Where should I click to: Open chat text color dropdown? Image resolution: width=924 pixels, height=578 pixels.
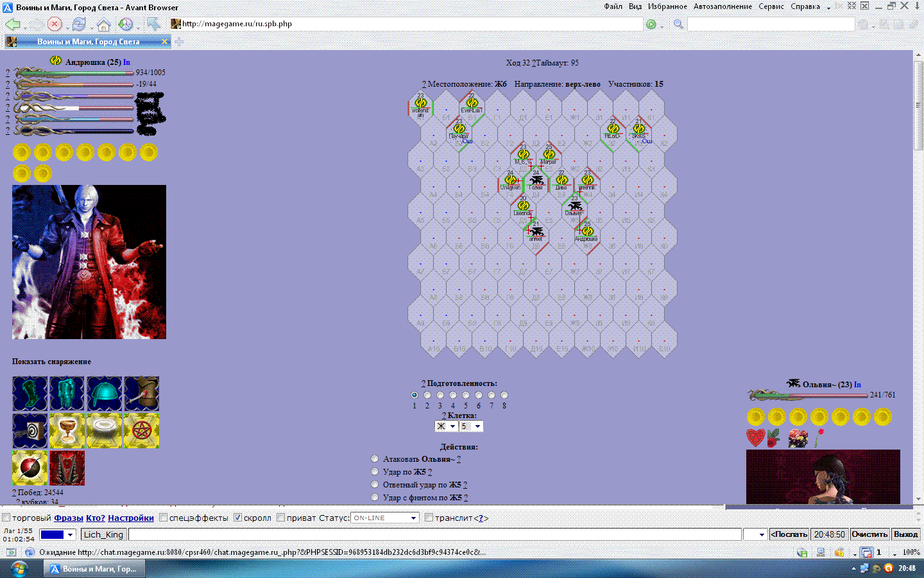58,534
